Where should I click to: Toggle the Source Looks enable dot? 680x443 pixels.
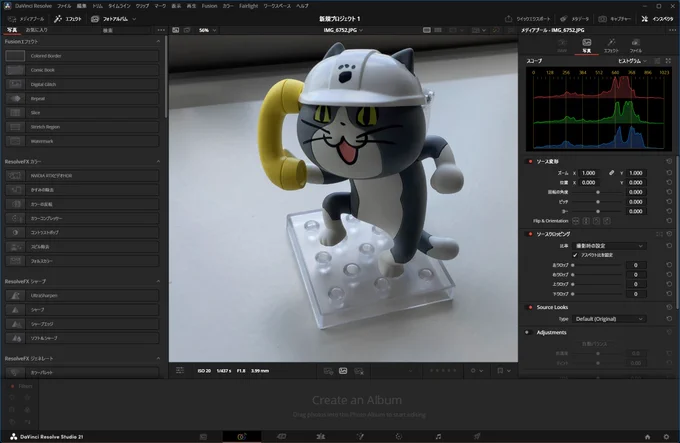click(530, 307)
